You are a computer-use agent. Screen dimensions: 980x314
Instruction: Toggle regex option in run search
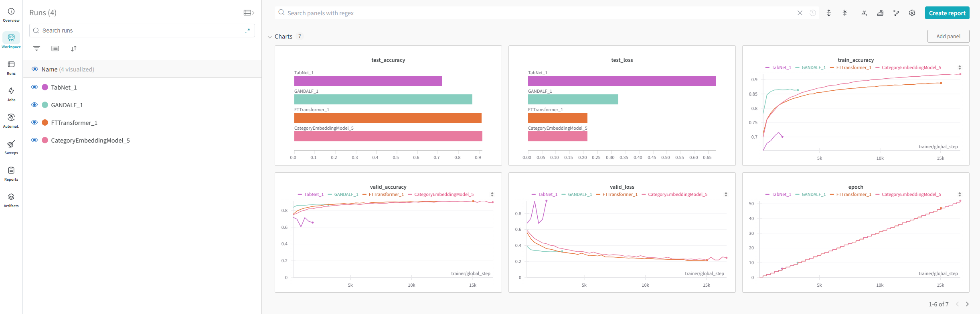[248, 31]
